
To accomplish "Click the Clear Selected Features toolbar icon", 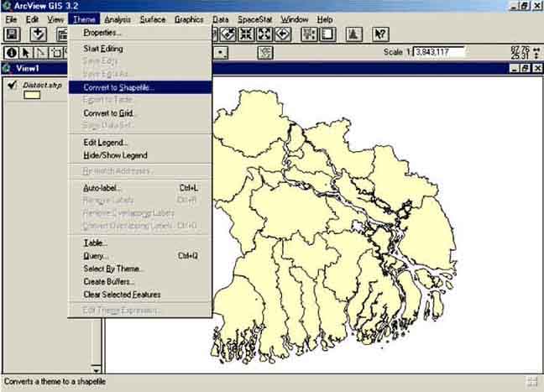I will click(327, 34).
